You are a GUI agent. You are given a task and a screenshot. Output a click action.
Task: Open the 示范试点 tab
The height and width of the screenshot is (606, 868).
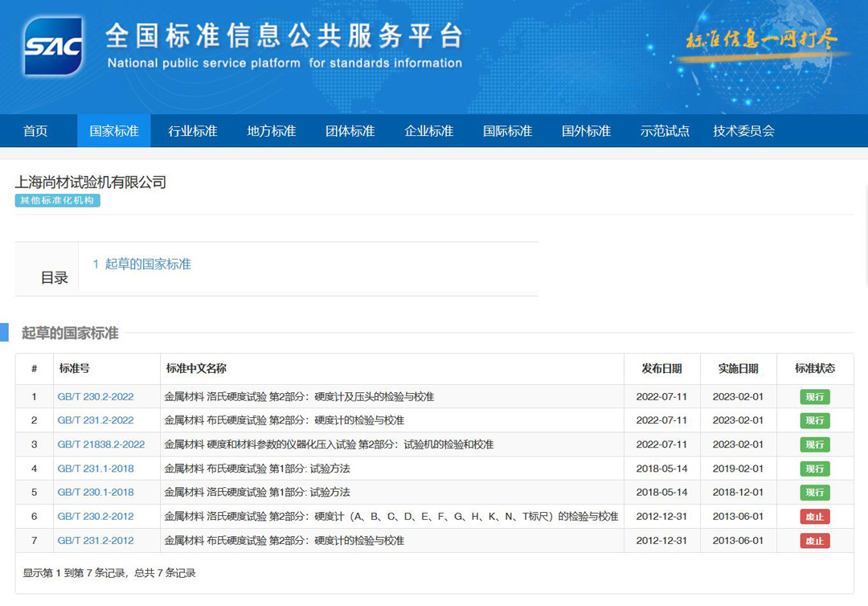(x=665, y=131)
